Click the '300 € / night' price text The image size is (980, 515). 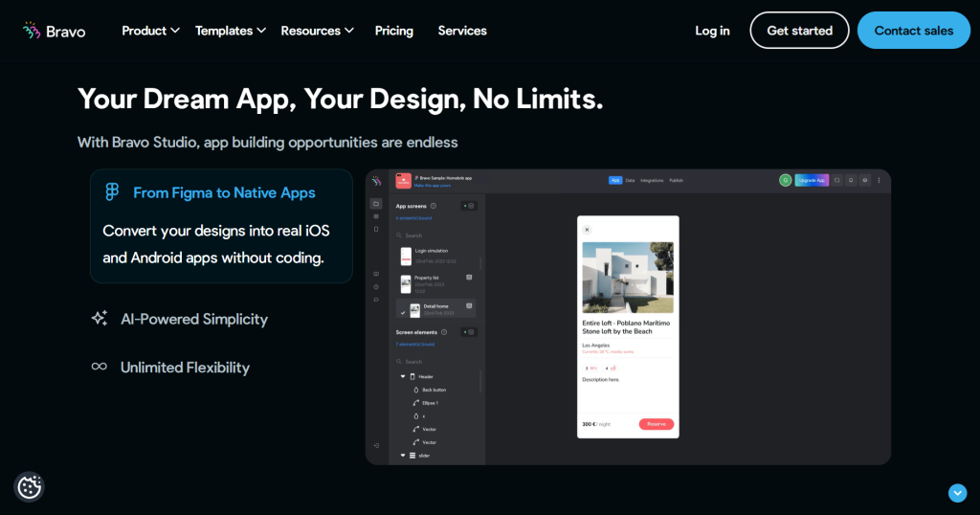tap(596, 424)
